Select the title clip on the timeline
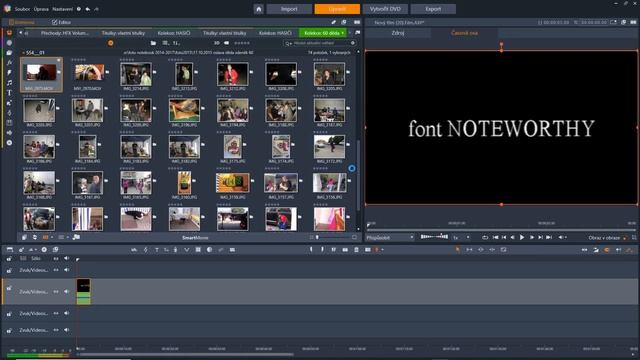 click(84, 291)
